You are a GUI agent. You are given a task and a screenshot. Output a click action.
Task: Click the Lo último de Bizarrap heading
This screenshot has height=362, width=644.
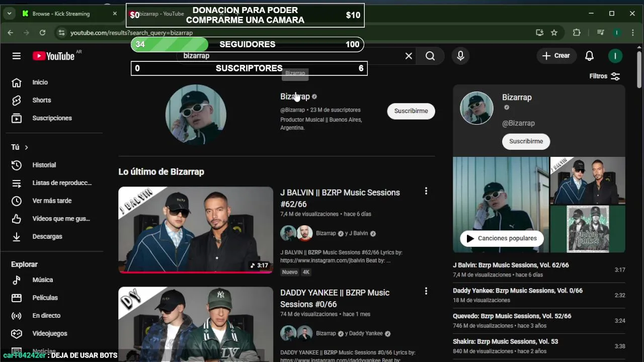tap(161, 172)
